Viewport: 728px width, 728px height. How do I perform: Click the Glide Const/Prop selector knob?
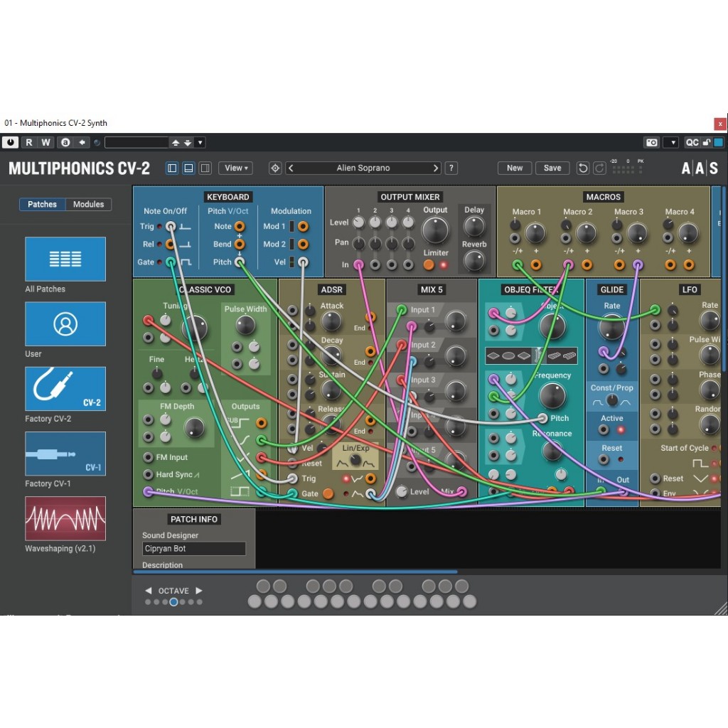[612, 400]
